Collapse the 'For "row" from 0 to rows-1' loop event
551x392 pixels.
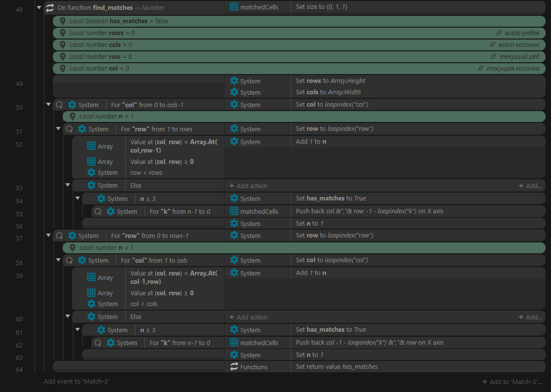(48, 235)
